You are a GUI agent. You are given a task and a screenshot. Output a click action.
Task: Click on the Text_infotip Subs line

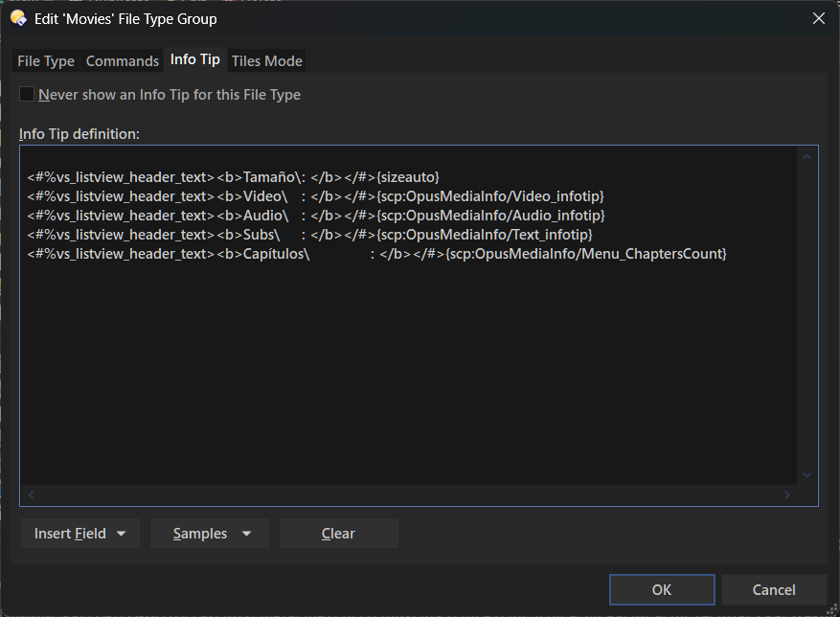[309, 235]
